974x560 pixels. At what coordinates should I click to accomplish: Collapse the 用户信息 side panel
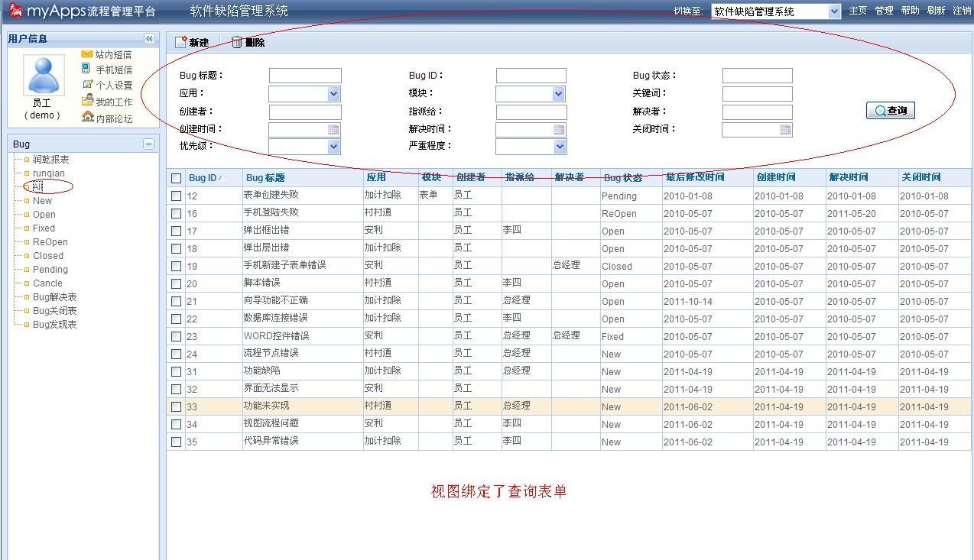coord(149,39)
